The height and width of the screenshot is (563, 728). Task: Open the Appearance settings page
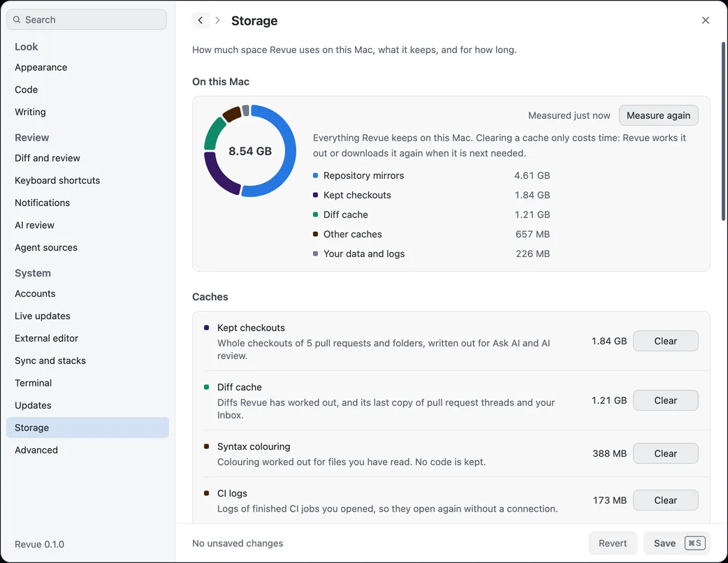coord(88,67)
